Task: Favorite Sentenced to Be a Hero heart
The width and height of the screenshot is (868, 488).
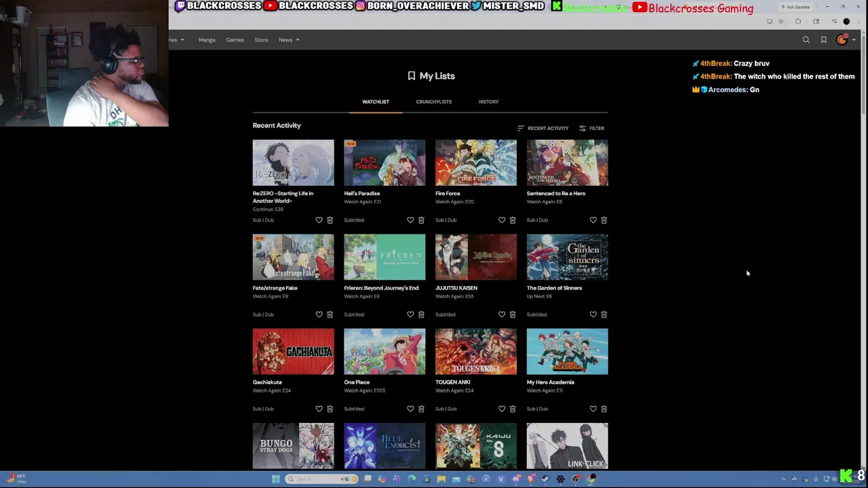Action: (x=593, y=220)
